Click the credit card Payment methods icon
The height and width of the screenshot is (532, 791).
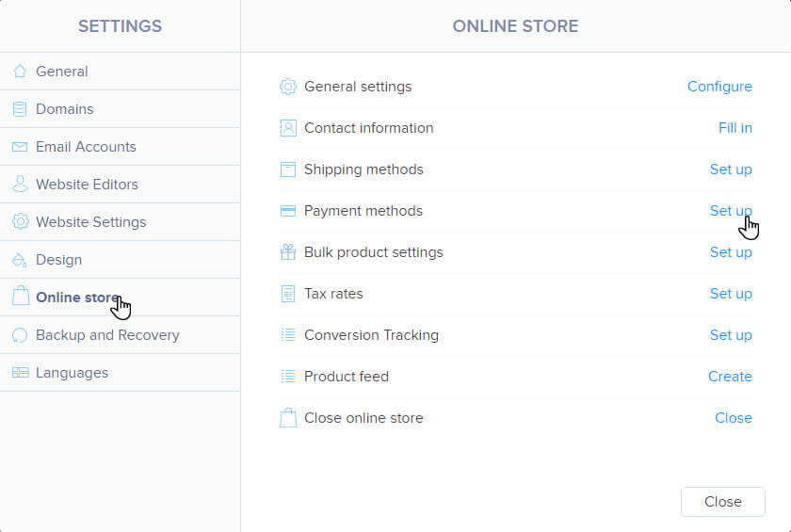(x=288, y=211)
